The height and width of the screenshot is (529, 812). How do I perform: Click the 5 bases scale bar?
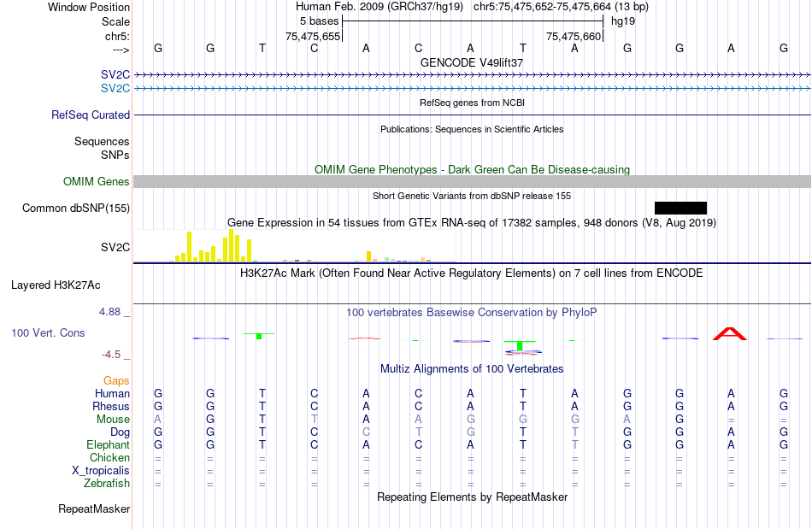click(473, 21)
